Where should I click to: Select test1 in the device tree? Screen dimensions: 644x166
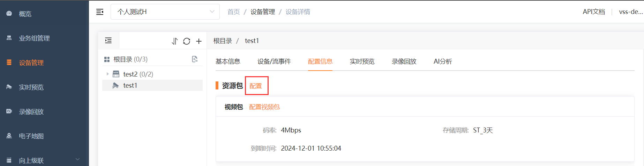point(152,85)
